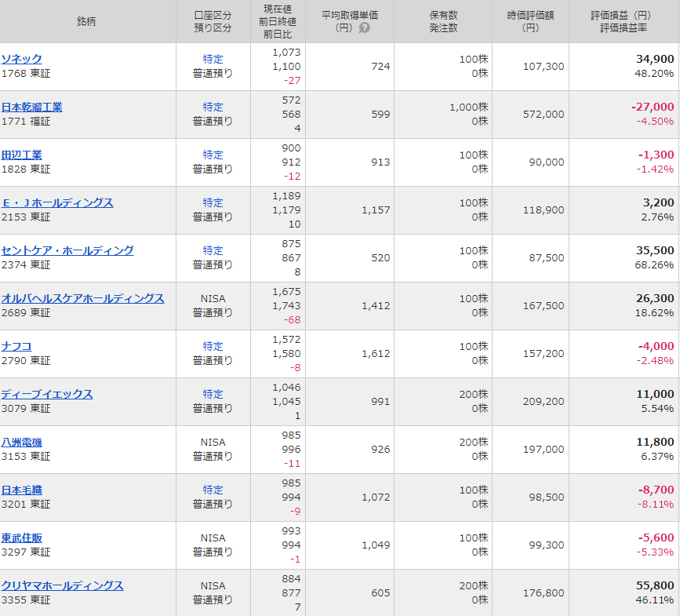This screenshot has width=680, height=616.
Task: Click NISA in the 八洲電機 row
Action: 213,443
